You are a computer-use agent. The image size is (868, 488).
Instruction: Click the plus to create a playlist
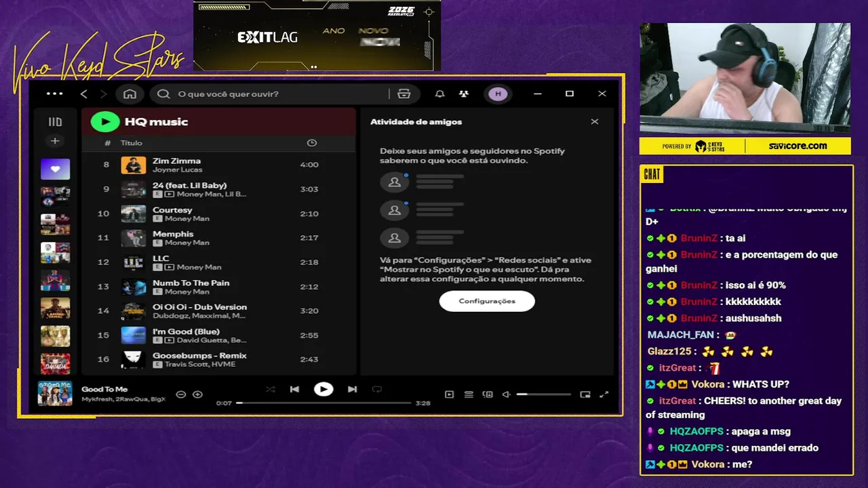tap(55, 141)
